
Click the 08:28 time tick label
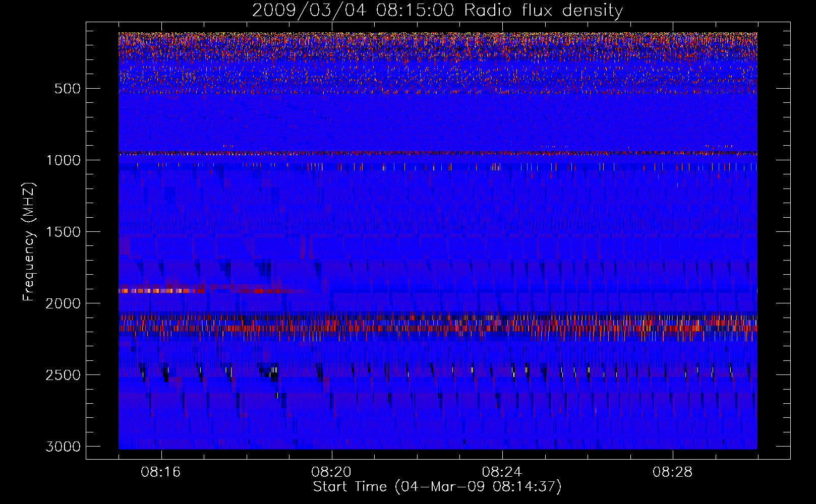click(x=672, y=472)
